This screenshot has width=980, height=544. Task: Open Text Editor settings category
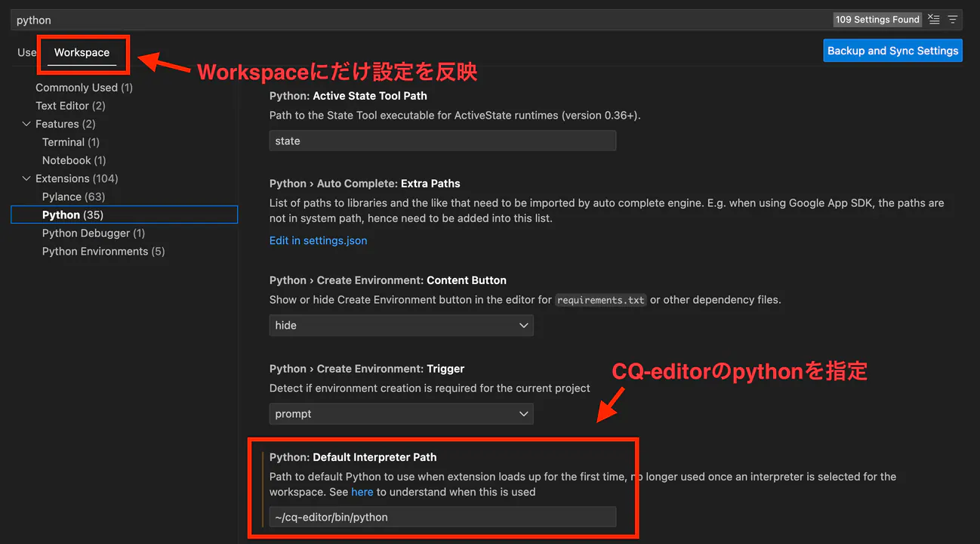coord(70,106)
